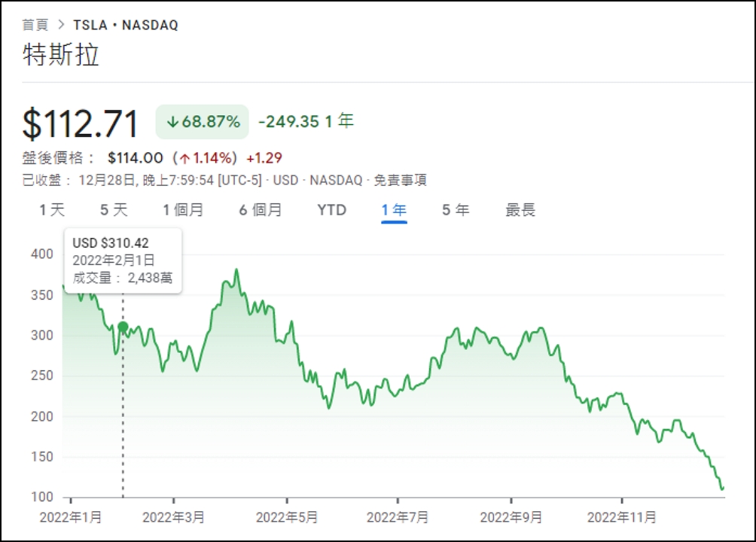Click the 2022年3月 axis label
Viewport: 756px width, 542px height.
coord(174,517)
